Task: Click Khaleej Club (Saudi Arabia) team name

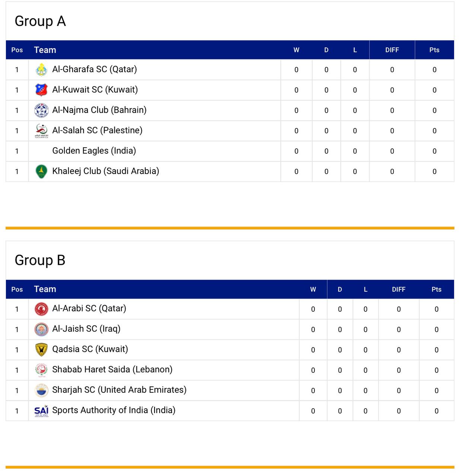Action: coord(105,171)
